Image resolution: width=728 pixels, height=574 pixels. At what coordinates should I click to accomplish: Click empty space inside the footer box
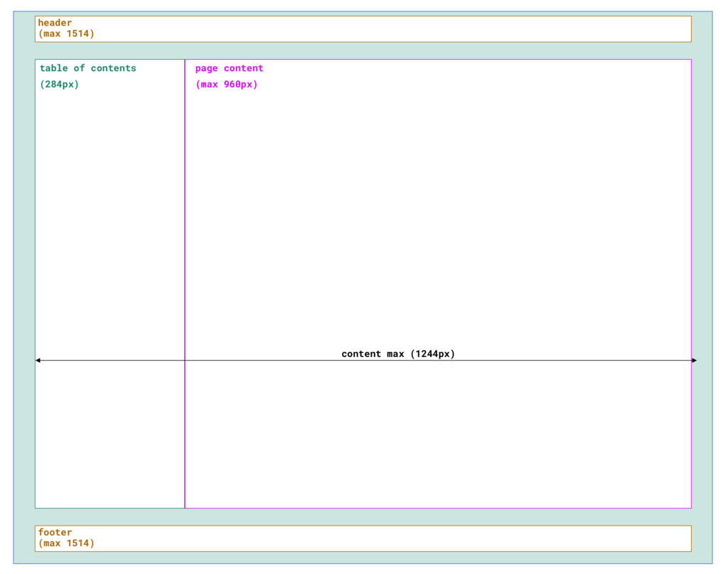tap(395, 538)
